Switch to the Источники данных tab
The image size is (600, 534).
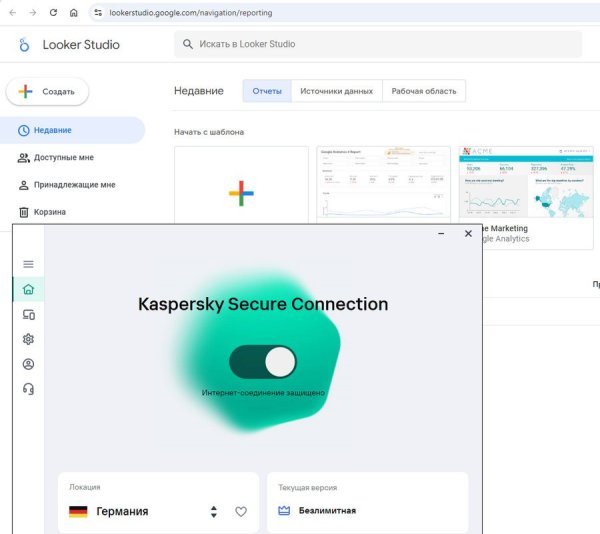tap(337, 91)
